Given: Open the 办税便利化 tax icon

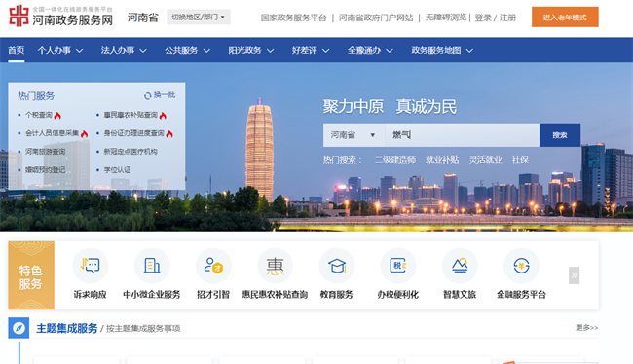Looking at the screenshot, I should pyautogui.click(x=398, y=266).
